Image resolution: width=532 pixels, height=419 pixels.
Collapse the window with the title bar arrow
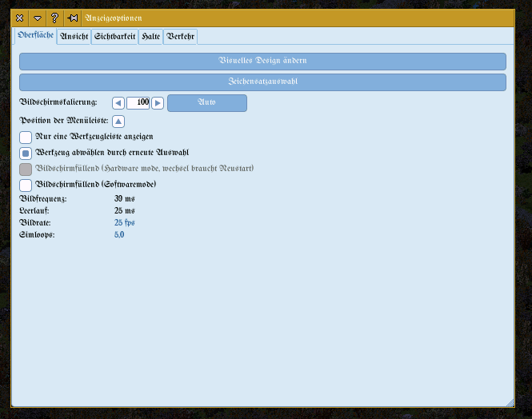pos(38,18)
